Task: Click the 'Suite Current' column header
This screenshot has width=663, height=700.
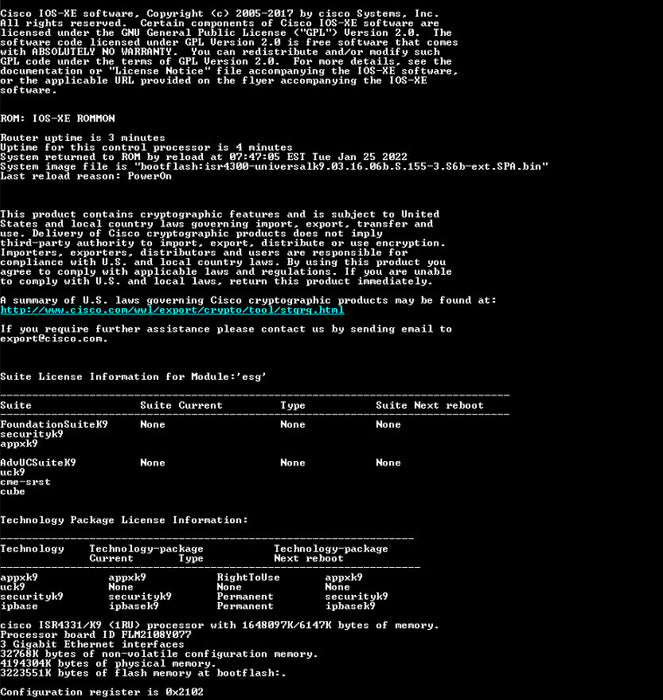Action: pos(181,405)
